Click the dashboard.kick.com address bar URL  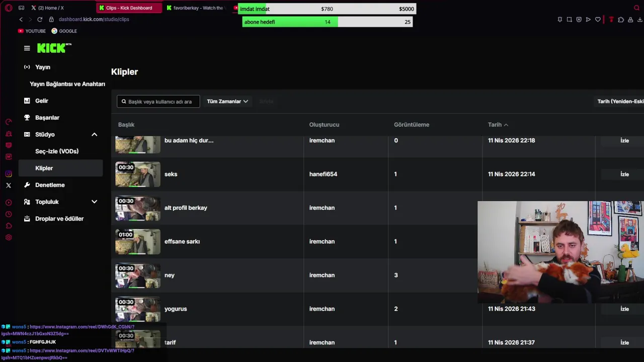tap(94, 19)
